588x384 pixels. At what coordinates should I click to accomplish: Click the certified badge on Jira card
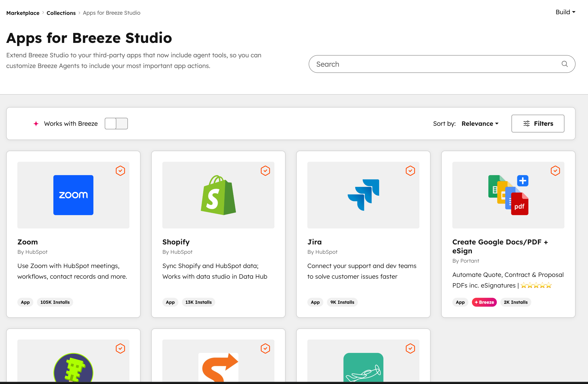pyautogui.click(x=410, y=171)
